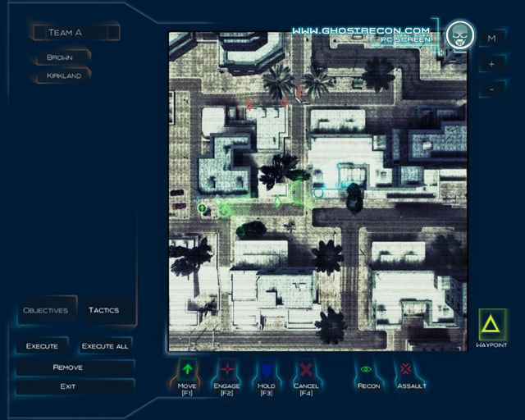The width and height of the screenshot is (525, 420).
Task: Click the Ghost Recon skull emblem
Action: pos(459,34)
